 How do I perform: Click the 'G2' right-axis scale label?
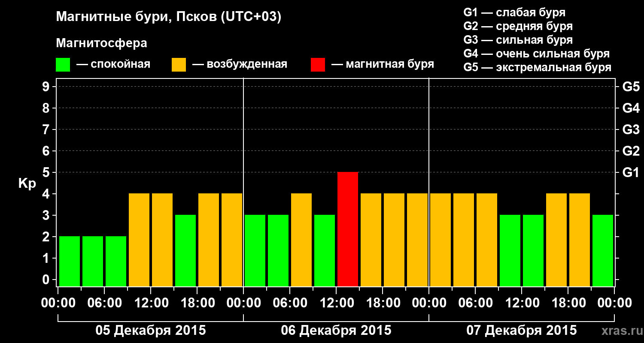(631, 151)
